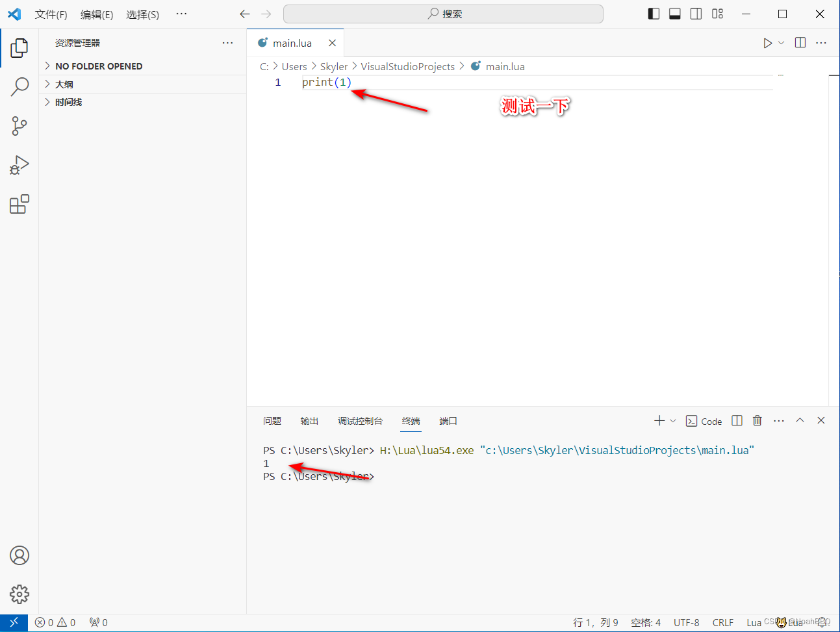Run the Lua code with play button
This screenshot has width=840, height=632.
(x=767, y=43)
